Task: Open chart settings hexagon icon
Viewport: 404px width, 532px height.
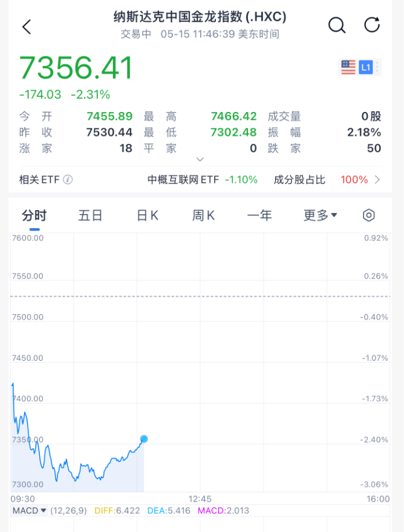Action: [x=369, y=215]
